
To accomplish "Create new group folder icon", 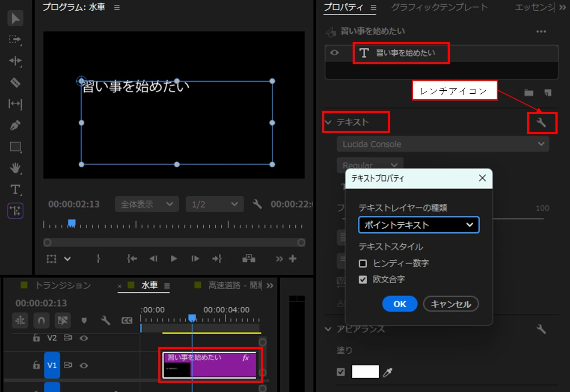I will [x=529, y=92].
